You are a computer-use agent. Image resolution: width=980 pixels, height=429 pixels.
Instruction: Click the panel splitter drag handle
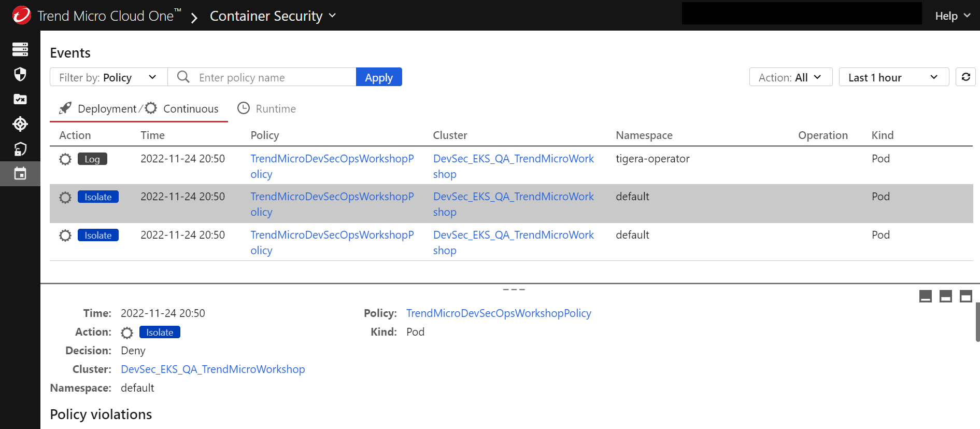click(x=514, y=289)
